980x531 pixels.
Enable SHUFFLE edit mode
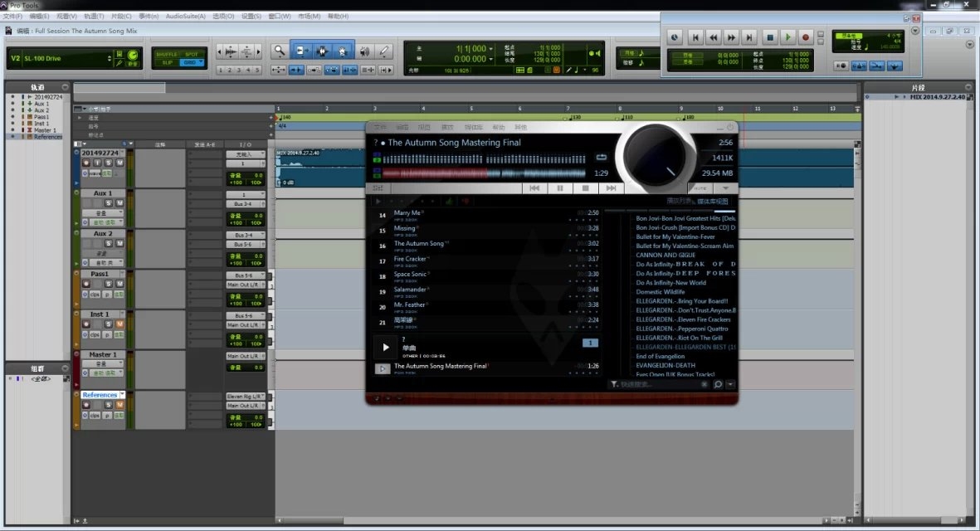[x=167, y=55]
